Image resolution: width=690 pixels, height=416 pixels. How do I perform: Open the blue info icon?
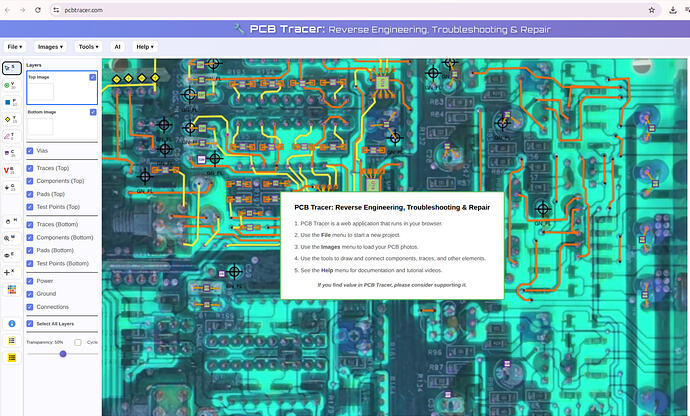coord(12,324)
